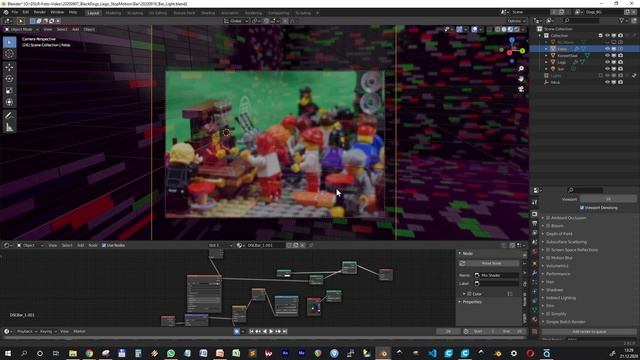The width and height of the screenshot is (640, 360).
Task: Enable the Lights collection checkbox in outliner
Action: (600, 76)
